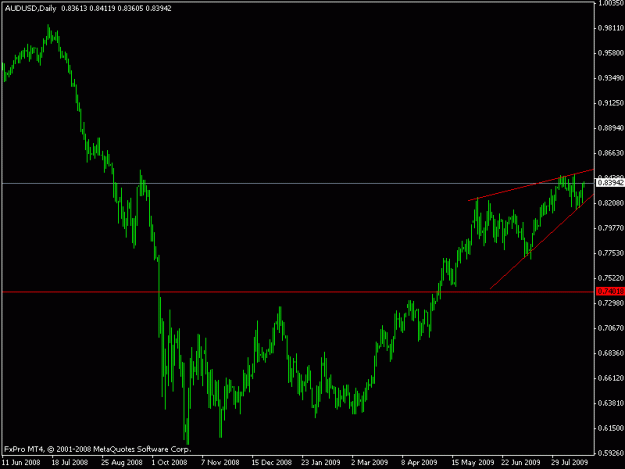Click the AUDUSD,Daily chart title text
This screenshot has height=469, width=625.
click(31, 8)
